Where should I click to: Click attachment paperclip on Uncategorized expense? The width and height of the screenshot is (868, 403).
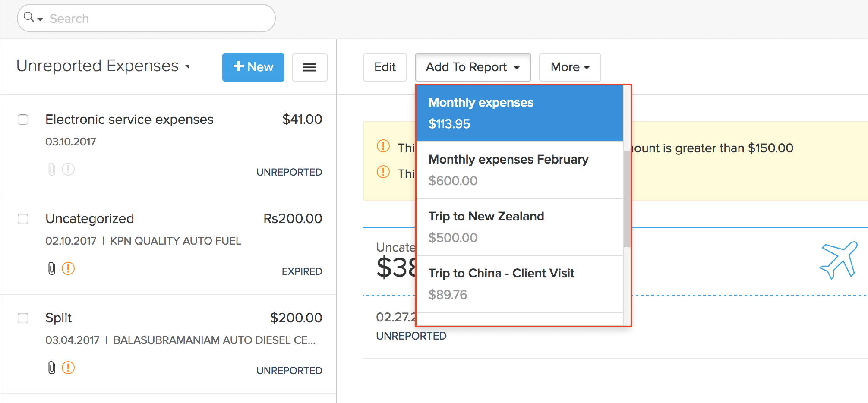pyautogui.click(x=52, y=268)
